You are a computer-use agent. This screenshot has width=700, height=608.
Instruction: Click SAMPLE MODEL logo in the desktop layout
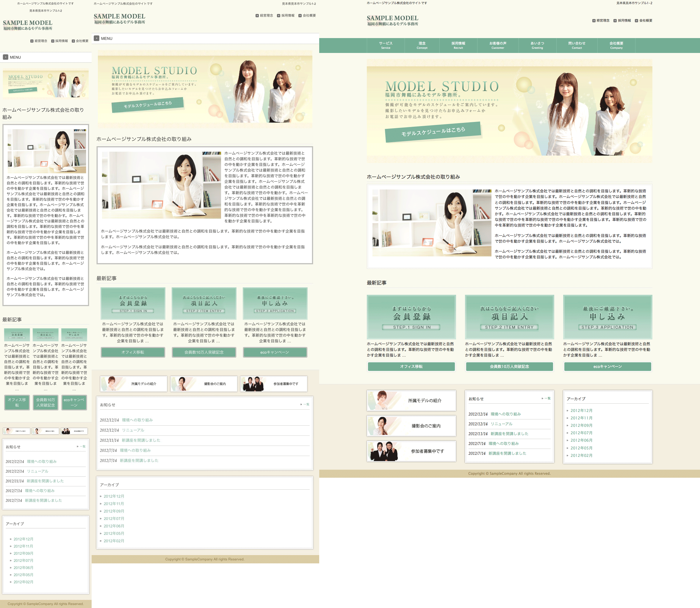(x=392, y=20)
